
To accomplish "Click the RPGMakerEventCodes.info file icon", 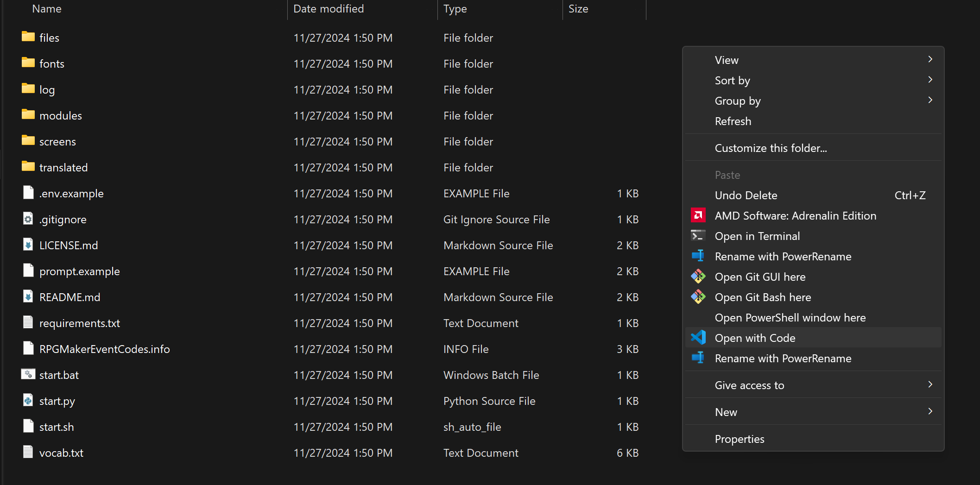I will click(28, 348).
